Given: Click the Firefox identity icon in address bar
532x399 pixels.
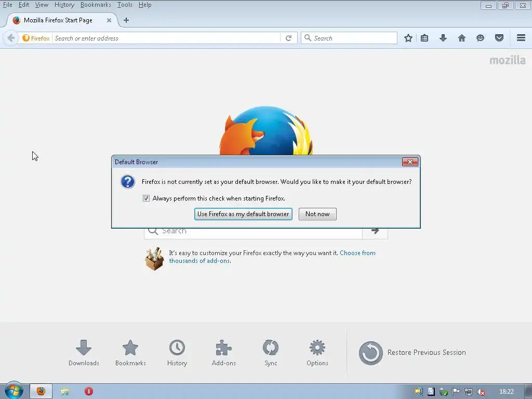Looking at the screenshot, I should (x=36, y=38).
